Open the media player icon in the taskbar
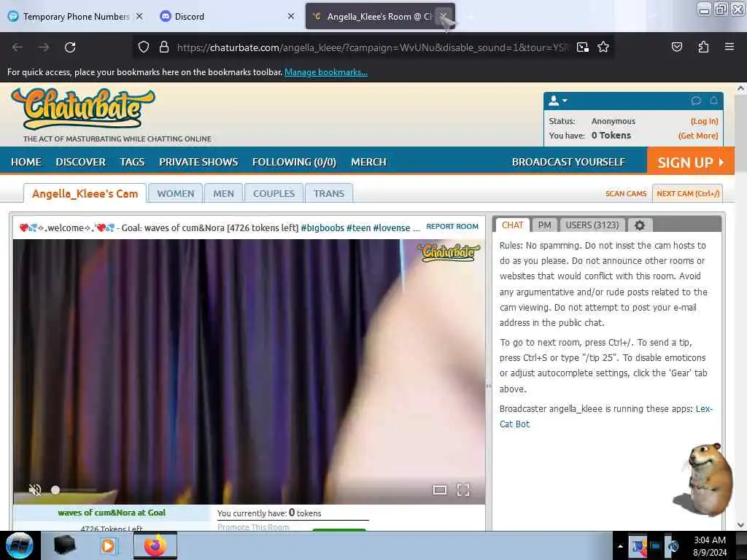Viewport: 747px width, 560px height. (108, 545)
